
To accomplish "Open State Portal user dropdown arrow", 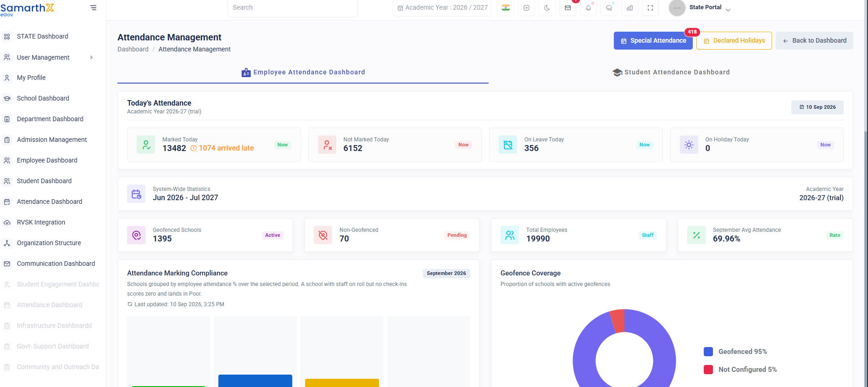I will click(x=728, y=10).
